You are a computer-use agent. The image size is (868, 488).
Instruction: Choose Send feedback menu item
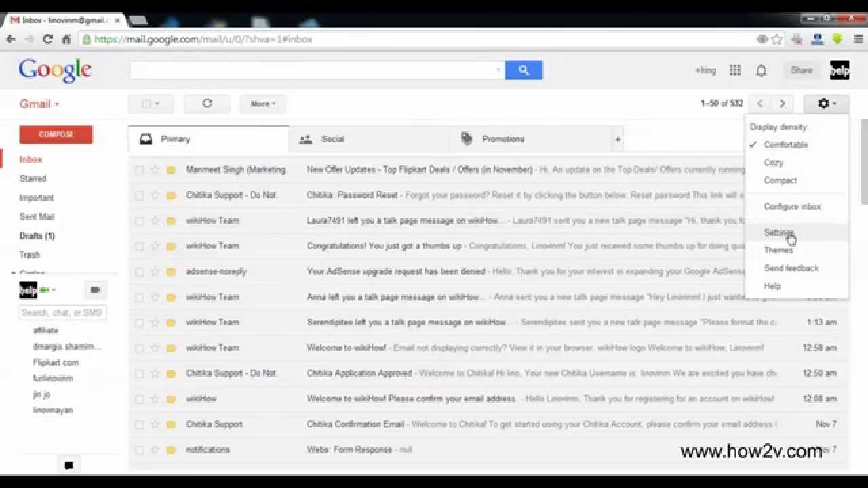[x=796, y=268]
